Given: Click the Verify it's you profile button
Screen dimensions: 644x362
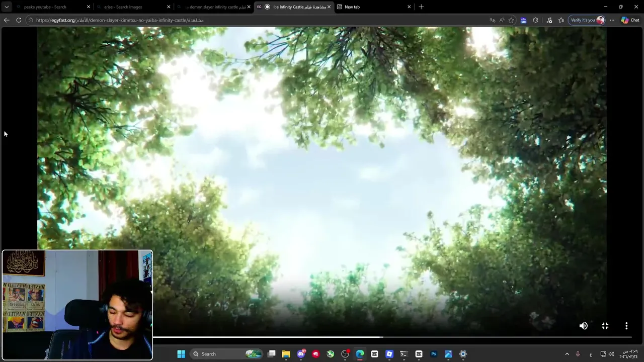Looking at the screenshot, I should (x=587, y=20).
